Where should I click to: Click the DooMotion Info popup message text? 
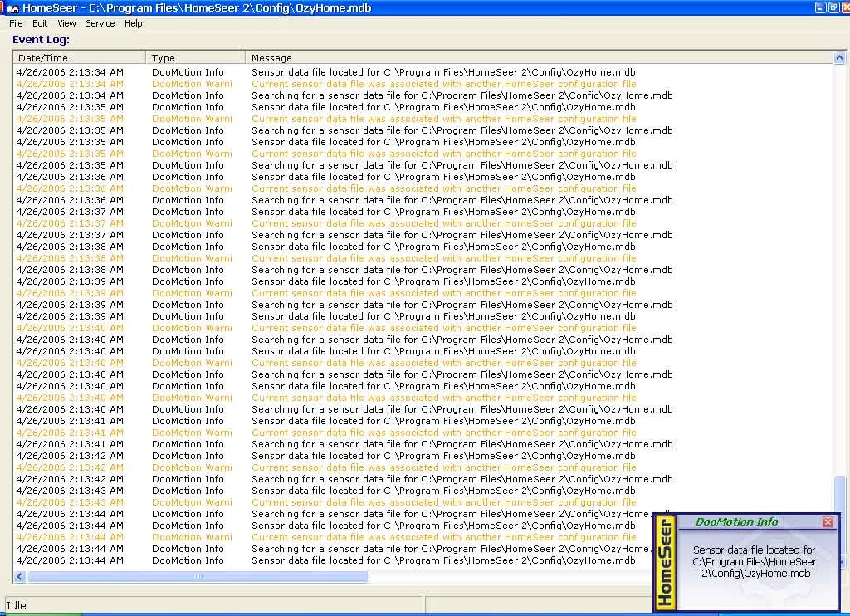754,561
